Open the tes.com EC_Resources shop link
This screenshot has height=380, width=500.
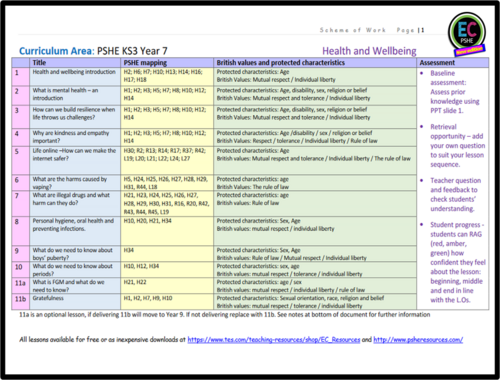point(274,339)
